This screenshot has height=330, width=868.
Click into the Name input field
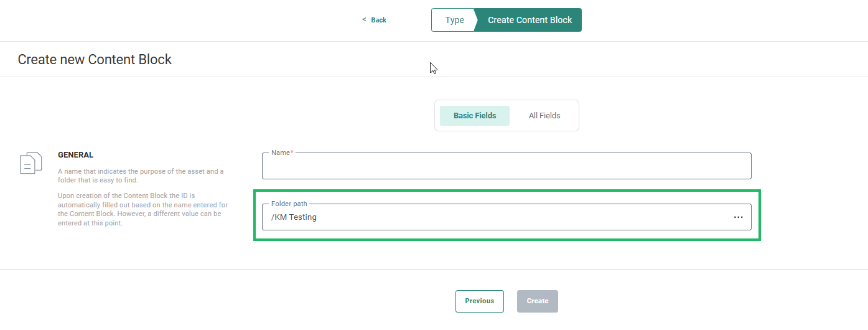(506, 167)
